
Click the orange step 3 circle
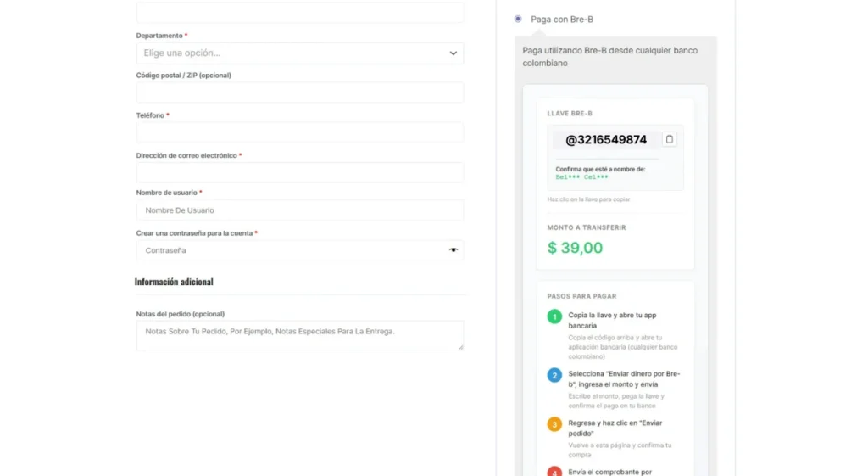coord(554,424)
